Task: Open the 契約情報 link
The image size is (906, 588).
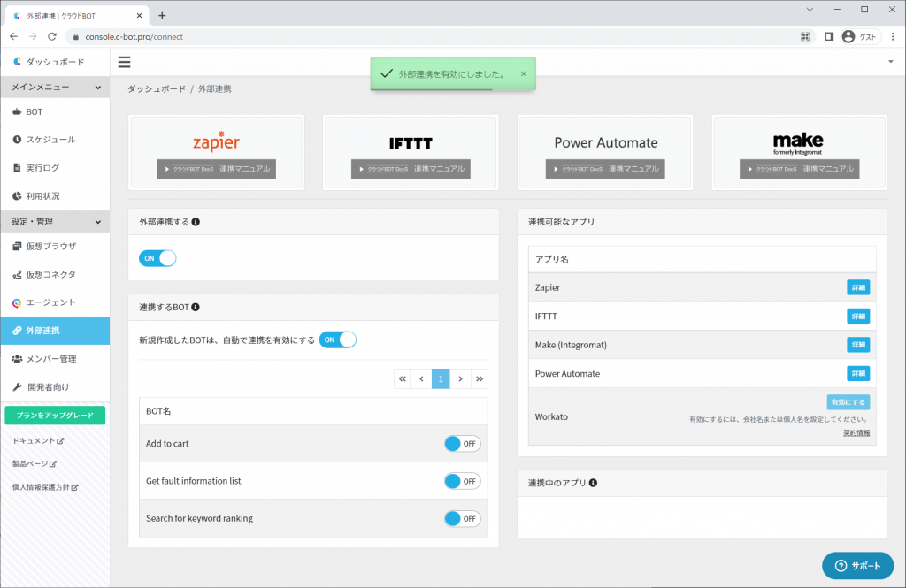Action: click(x=856, y=433)
